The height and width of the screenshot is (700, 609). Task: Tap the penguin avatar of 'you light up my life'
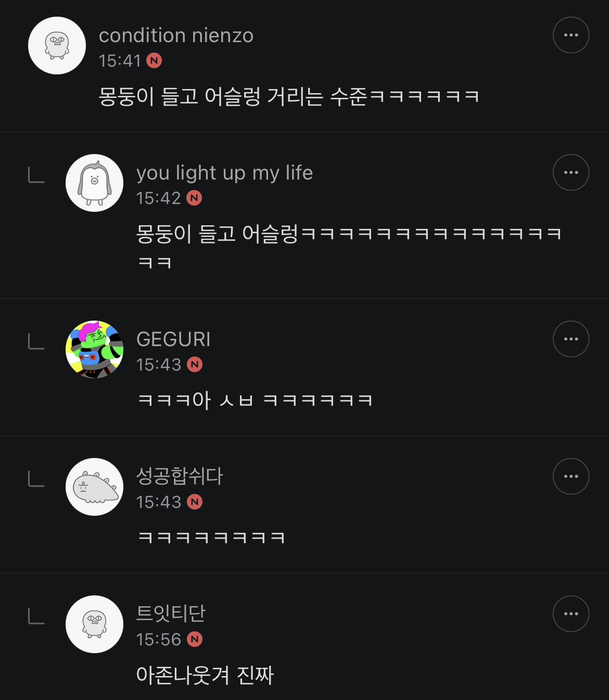click(x=94, y=183)
